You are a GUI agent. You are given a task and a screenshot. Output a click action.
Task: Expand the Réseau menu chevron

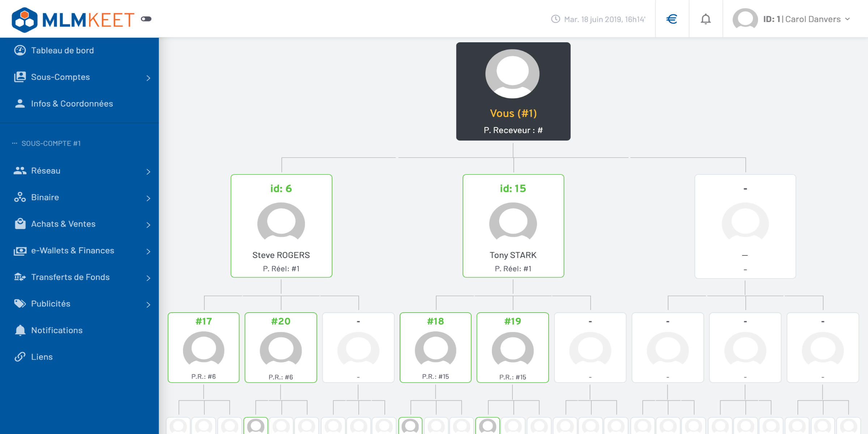tap(148, 172)
